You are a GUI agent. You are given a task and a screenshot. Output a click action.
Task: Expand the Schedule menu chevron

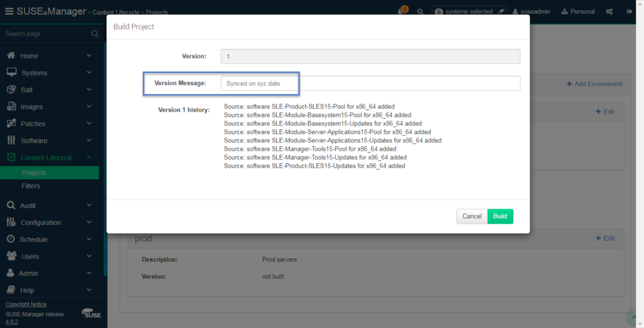(x=89, y=239)
